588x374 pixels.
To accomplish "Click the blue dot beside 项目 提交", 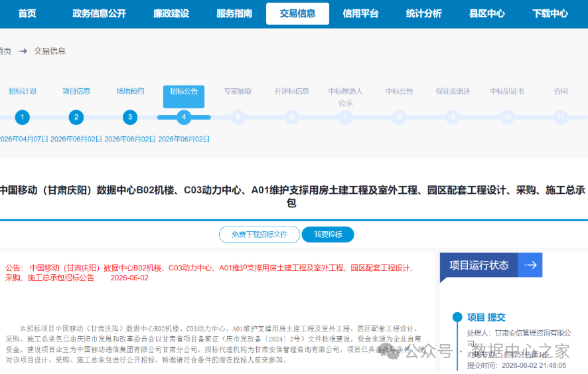I will (x=457, y=318).
